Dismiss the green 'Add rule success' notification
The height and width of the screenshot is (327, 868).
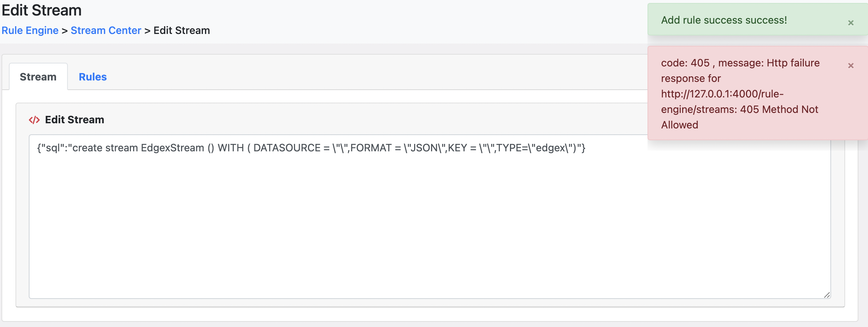pyautogui.click(x=851, y=23)
